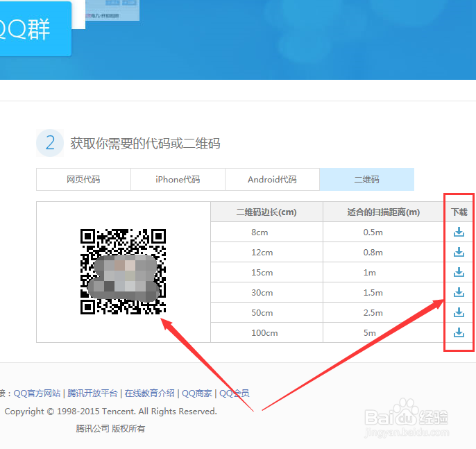This screenshot has width=476, height=449.
Task: Open the QQ官方网站 link
Action: 37,393
